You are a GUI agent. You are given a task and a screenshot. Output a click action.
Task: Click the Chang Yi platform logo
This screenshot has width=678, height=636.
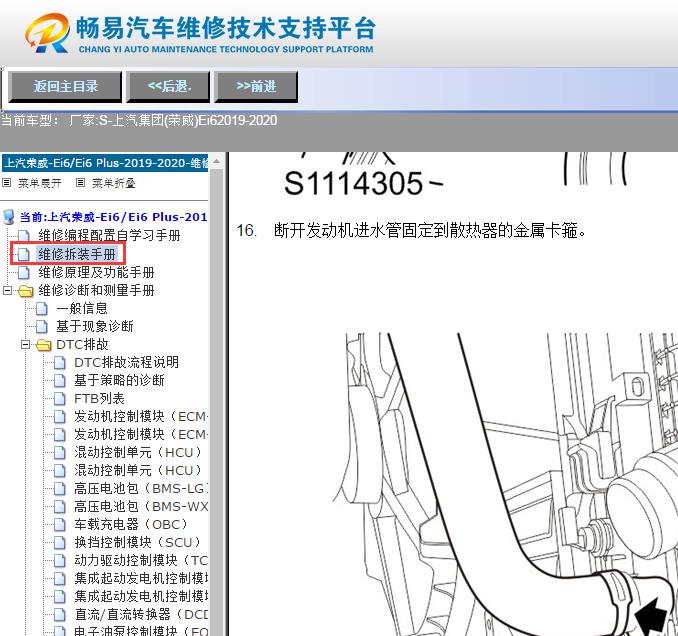pos(200,33)
